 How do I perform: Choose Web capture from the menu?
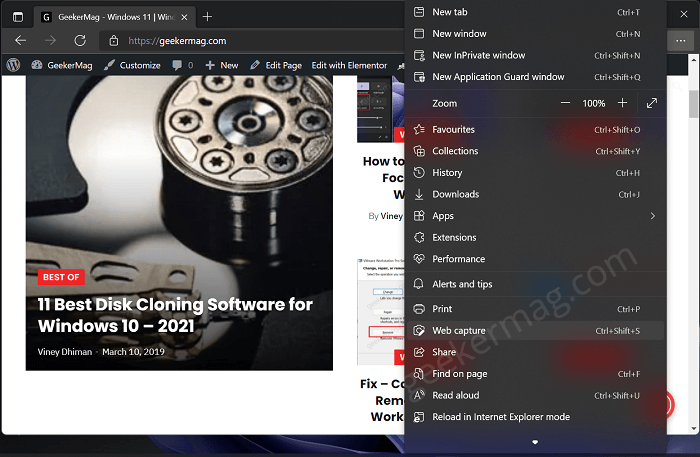coord(535,331)
